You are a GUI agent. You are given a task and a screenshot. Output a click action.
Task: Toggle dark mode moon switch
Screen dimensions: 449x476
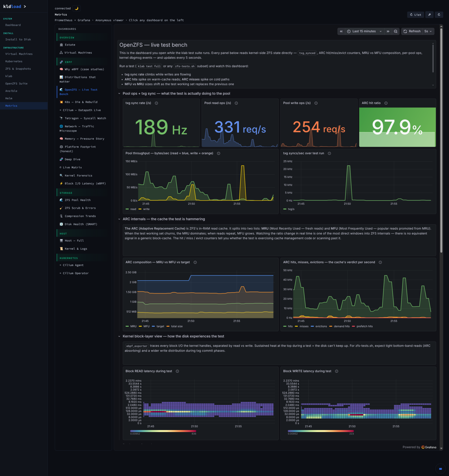76,8
